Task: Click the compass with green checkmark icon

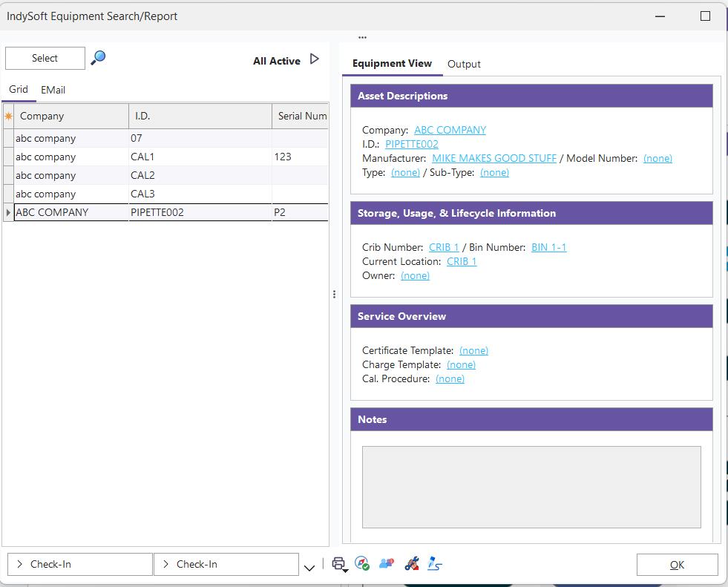Action: 362,564
